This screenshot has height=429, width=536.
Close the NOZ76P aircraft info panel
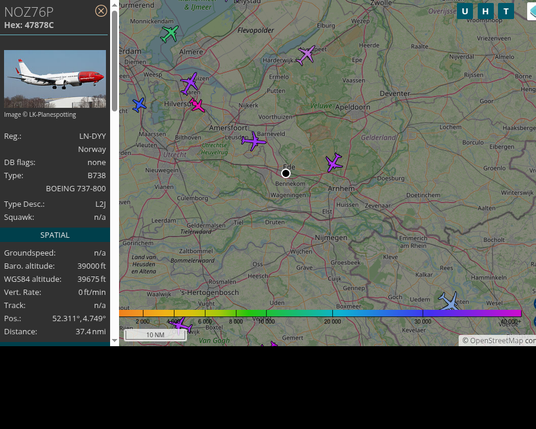[x=101, y=11]
